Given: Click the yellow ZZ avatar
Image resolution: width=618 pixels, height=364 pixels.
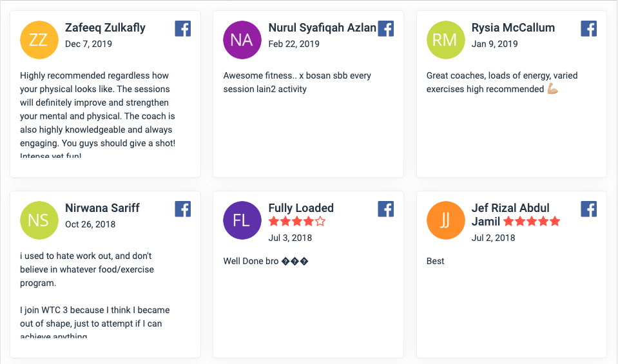Looking at the screenshot, I should coord(39,39).
